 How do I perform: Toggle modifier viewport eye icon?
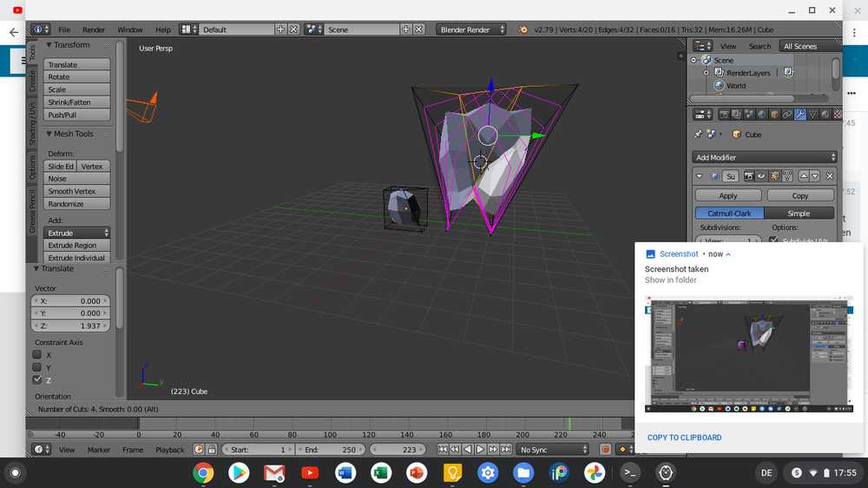coord(759,176)
